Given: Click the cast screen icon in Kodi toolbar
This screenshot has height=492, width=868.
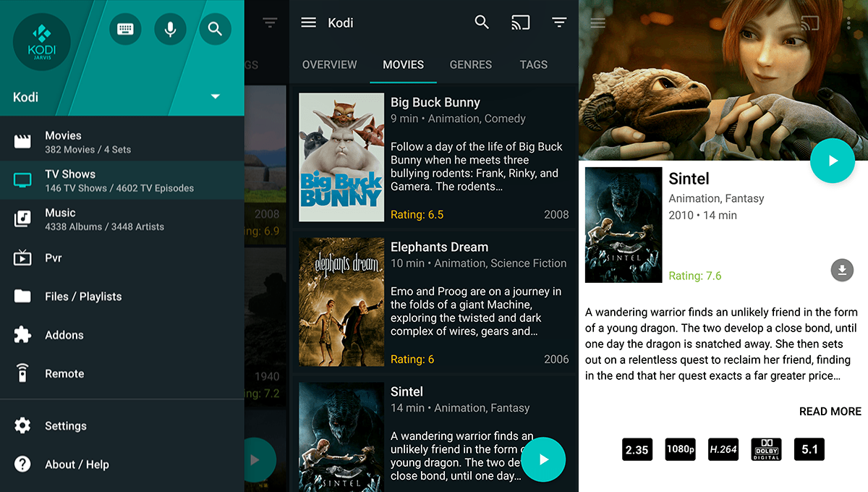Looking at the screenshot, I should pyautogui.click(x=520, y=22).
